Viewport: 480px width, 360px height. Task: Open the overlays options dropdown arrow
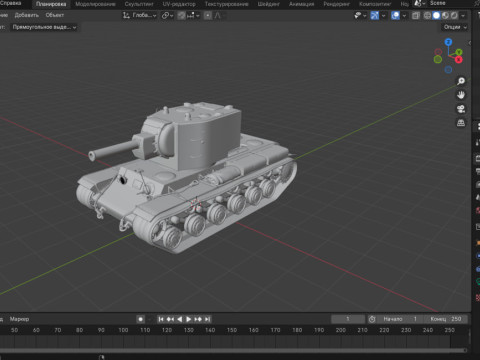(x=404, y=16)
